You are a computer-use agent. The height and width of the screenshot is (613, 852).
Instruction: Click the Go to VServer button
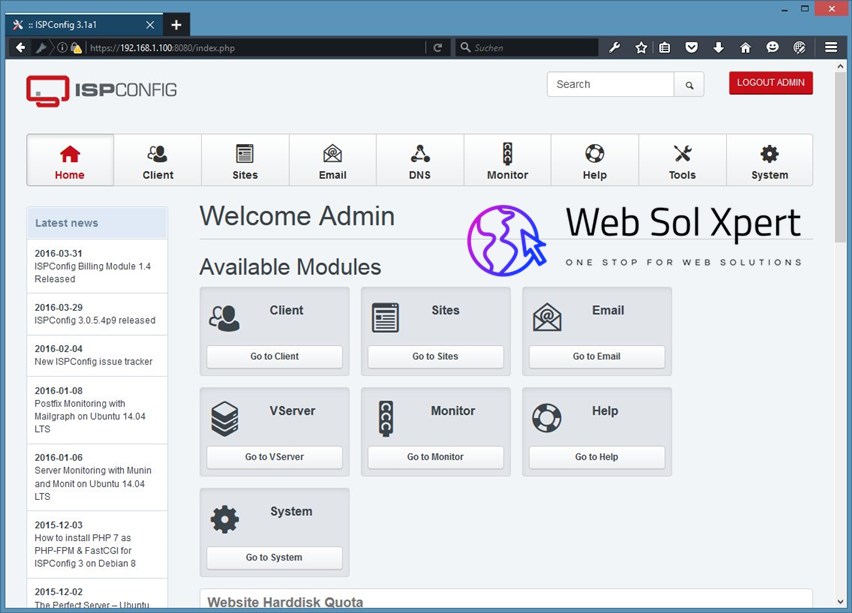point(274,457)
